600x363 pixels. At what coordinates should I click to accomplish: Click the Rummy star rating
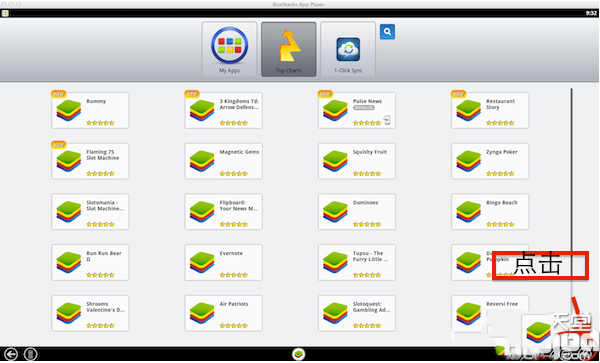coord(100,123)
